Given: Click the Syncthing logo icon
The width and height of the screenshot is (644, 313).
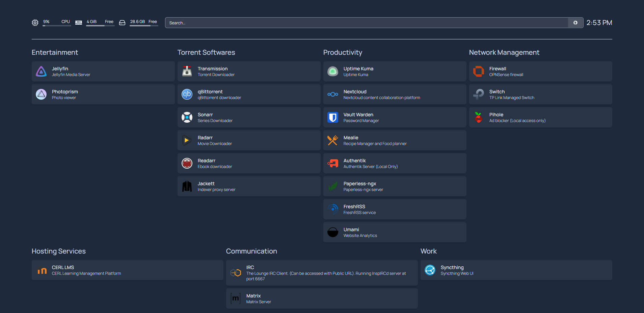Looking at the screenshot, I should (x=430, y=270).
